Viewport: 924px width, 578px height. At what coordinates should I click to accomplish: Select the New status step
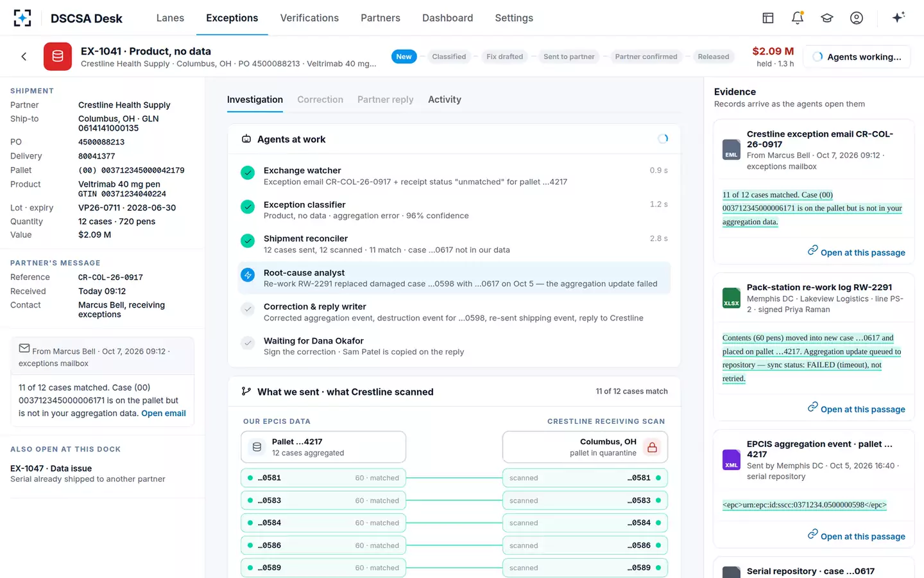[x=404, y=57]
